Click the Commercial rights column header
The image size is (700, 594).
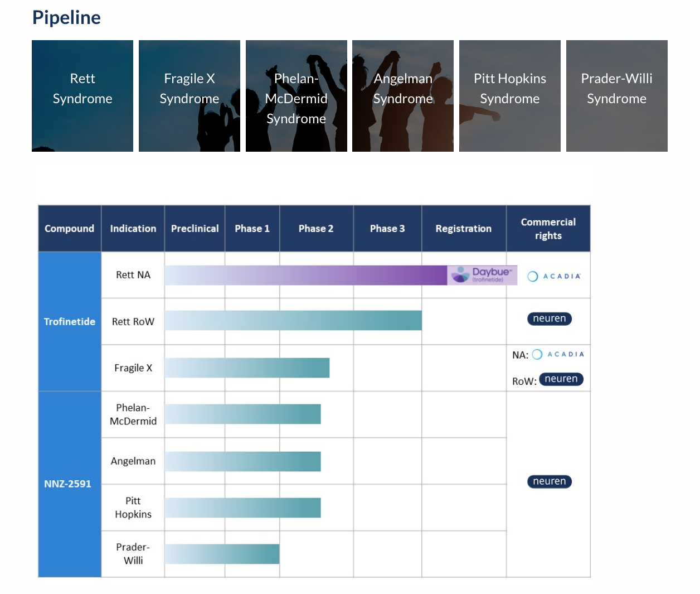tap(548, 229)
